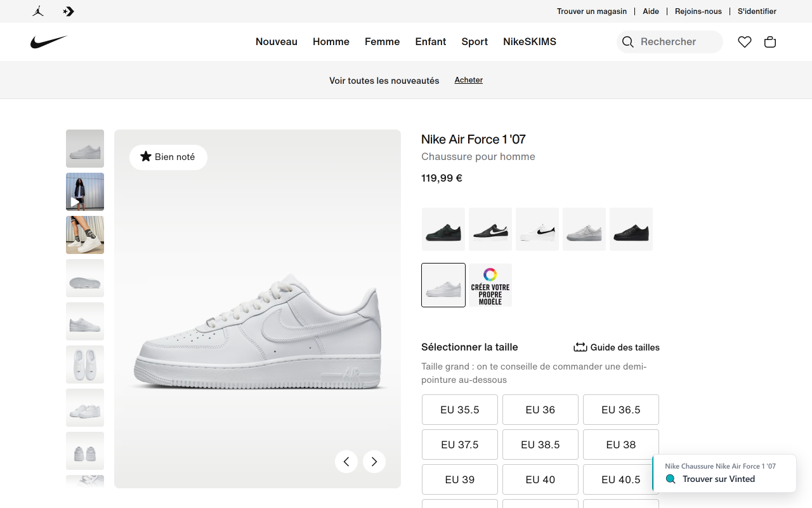Viewport: 812px width, 508px height.
Task: Choose the grey colorway swatch
Action: [x=584, y=229]
